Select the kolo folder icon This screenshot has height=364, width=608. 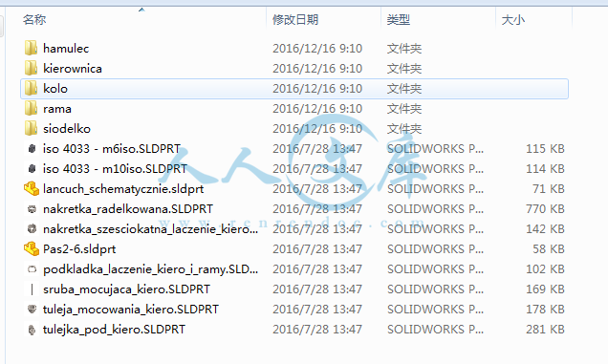coord(31,89)
